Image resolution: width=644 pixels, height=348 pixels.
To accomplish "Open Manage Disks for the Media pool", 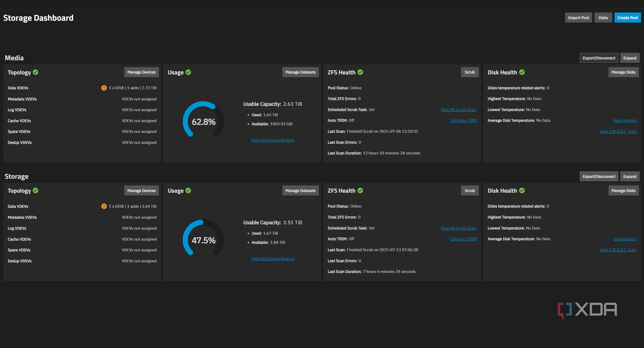I will pyautogui.click(x=623, y=72).
